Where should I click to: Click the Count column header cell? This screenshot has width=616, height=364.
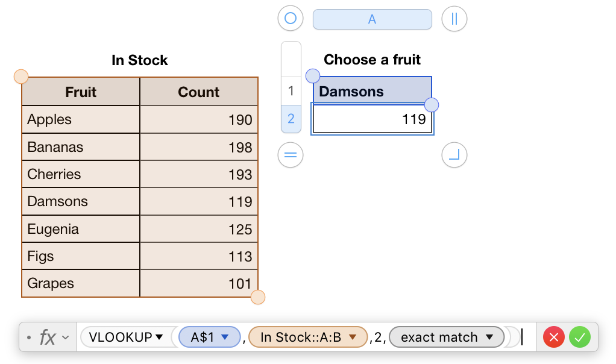pyautogui.click(x=199, y=92)
